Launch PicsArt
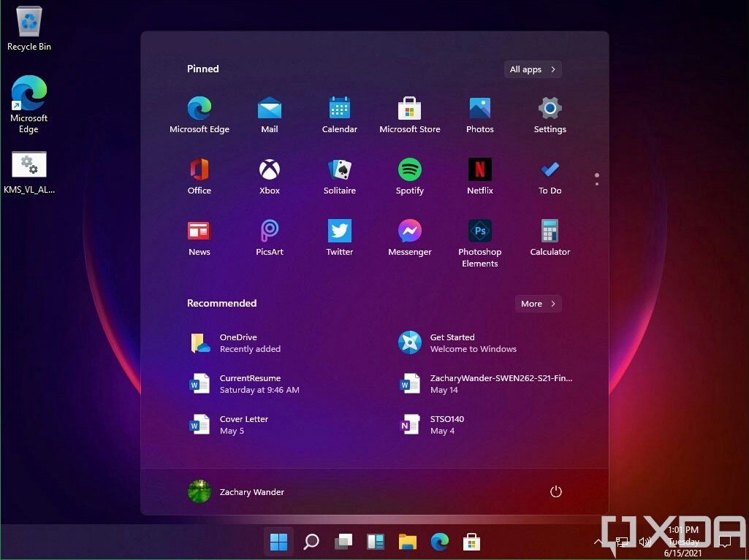The image size is (749, 560). [270, 238]
